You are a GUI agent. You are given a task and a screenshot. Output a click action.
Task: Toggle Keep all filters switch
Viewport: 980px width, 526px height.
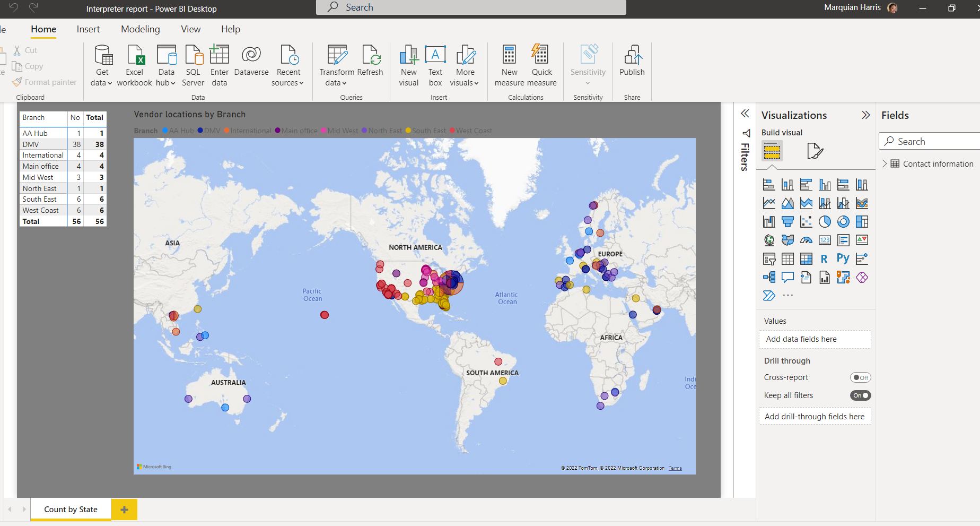pos(860,395)
